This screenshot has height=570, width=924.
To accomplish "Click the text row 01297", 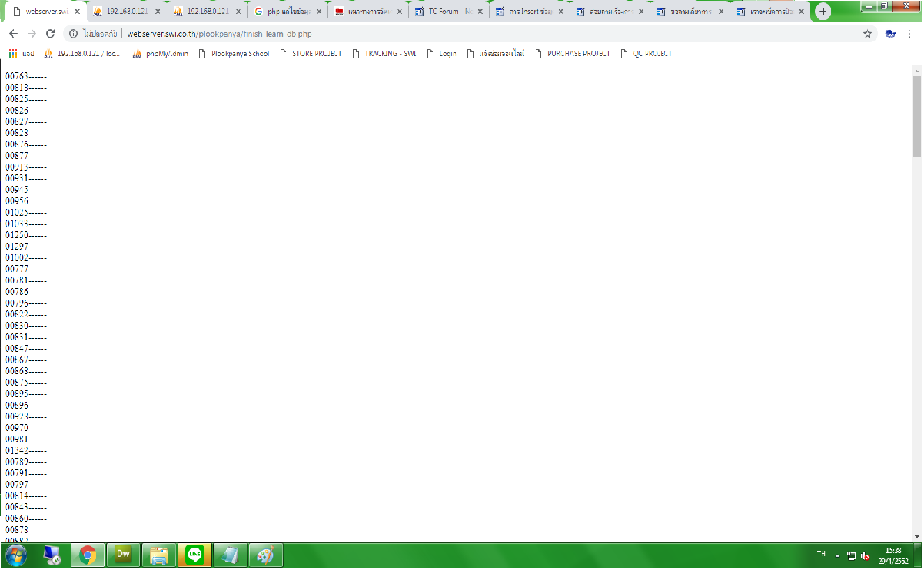I will point(17,247).
